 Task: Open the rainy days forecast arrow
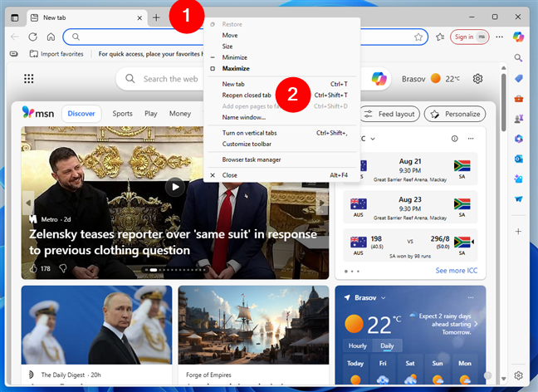click(x=476, y=324)
